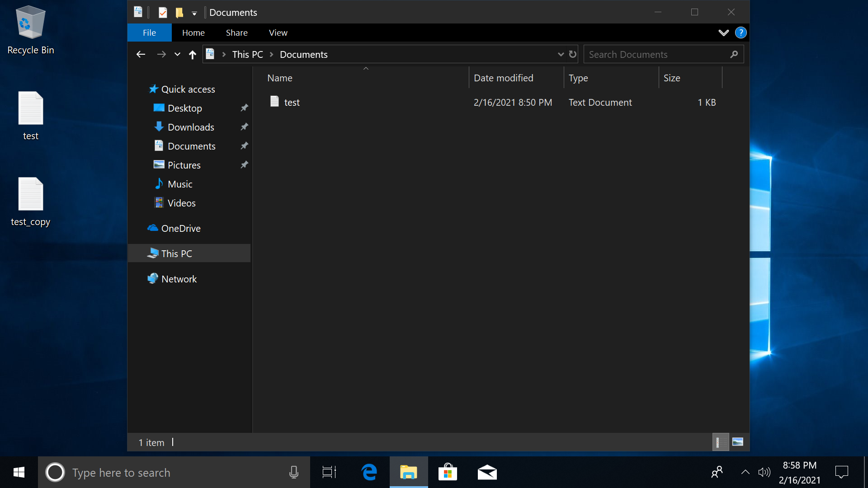Click the Properties icon in quick access toolbar

coord(163,13)
